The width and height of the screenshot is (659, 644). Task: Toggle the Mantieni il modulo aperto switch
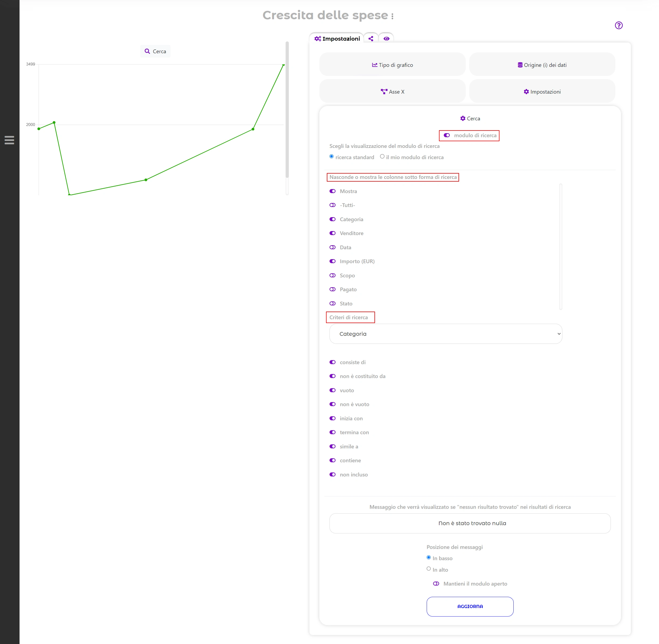coord(435,584)
